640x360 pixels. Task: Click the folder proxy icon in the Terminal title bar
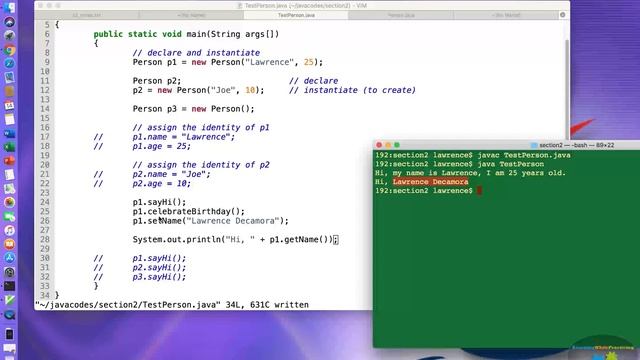click(x=534, y=145)
